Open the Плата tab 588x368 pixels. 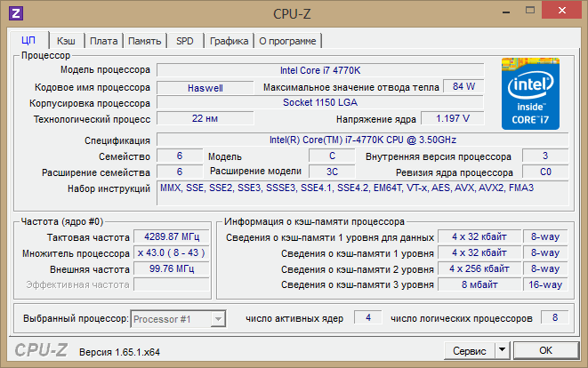pyautogui.click(x=103, y=41)
